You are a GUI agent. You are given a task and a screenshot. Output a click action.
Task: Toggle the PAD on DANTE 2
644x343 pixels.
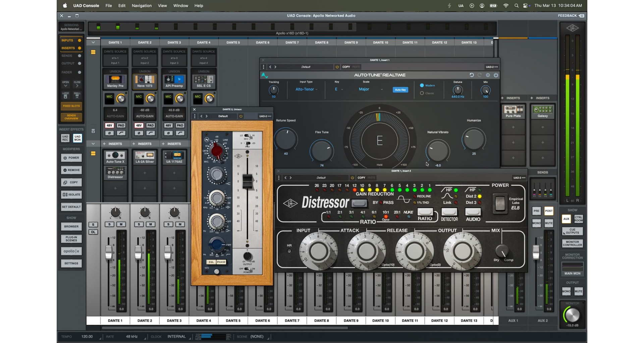[x=151, y=125]
